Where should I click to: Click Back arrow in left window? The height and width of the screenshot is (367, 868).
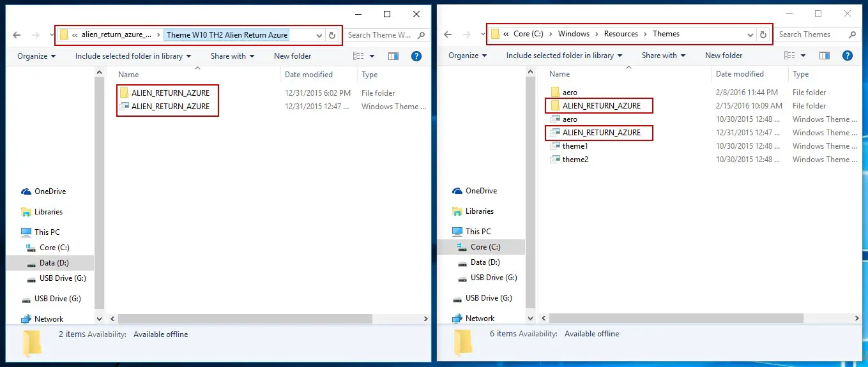tap(17, 35)
